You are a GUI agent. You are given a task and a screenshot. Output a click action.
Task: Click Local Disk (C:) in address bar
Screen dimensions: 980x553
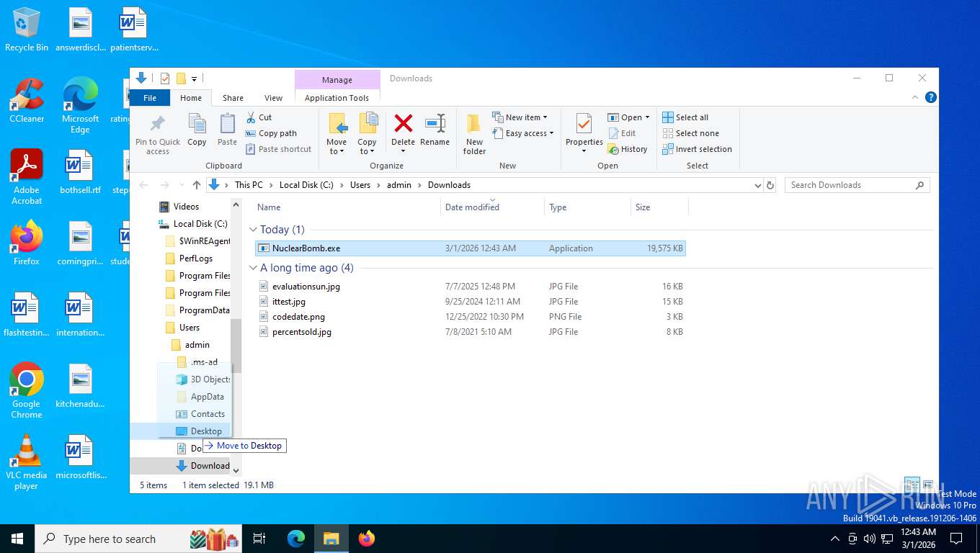[x=306, y=185]
